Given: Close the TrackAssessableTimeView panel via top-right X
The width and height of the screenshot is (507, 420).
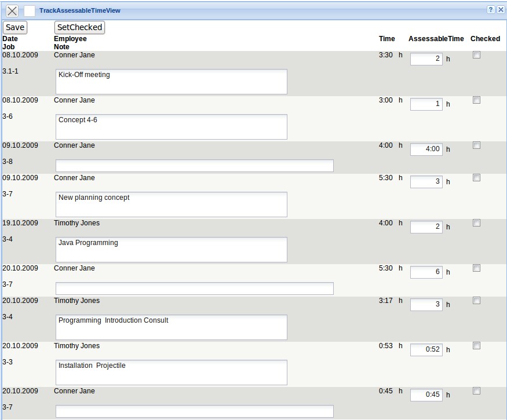Looking at the screenshot, I should coord(501,10).
